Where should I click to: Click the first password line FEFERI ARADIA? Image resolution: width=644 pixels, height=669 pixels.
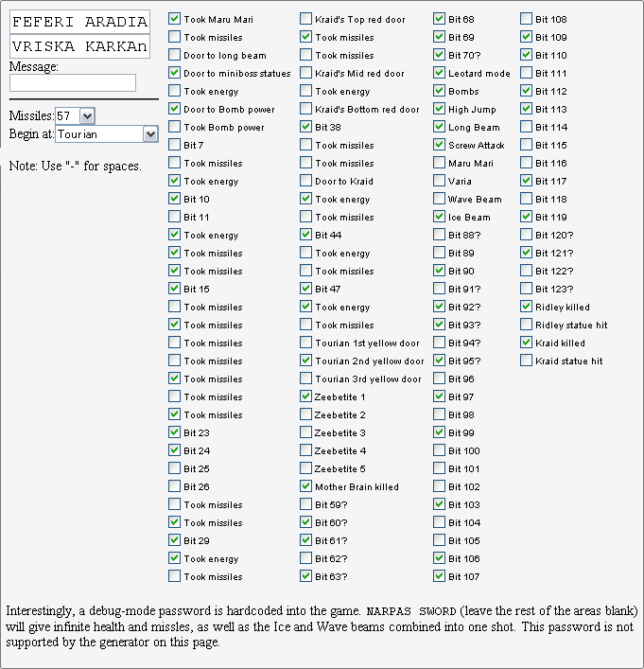click(79, 22)
